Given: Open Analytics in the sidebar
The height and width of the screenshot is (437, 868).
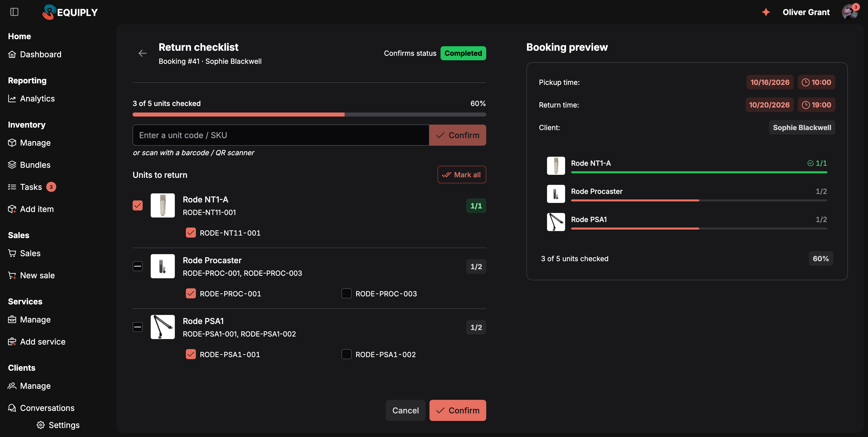Looking at the screenshot, I should 31,98.
